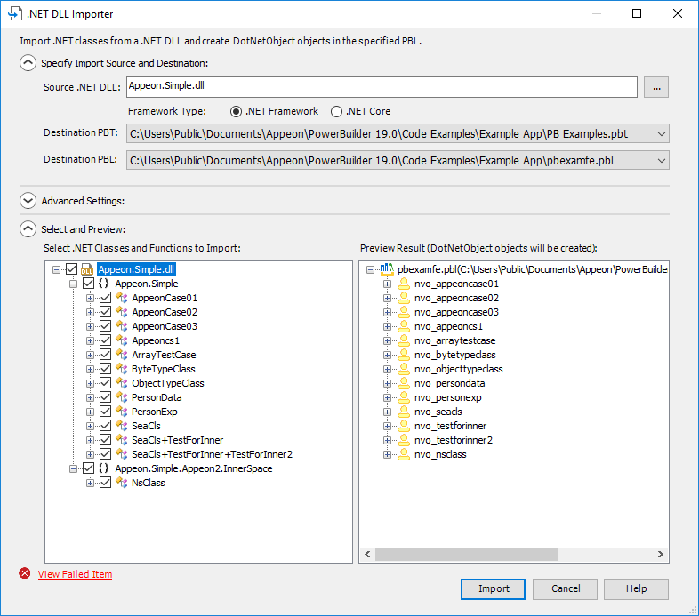The width and height of the screenshot is (699, 616).
Task: Uncheck the AppeonCase03 checkbox
Action: tap(105, 326)
